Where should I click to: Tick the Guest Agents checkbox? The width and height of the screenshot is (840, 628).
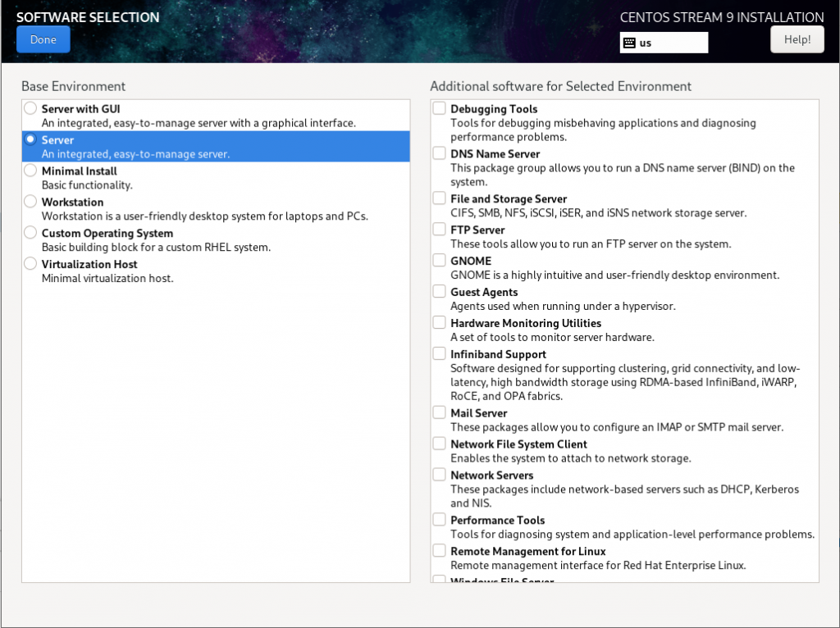[440, 291]
